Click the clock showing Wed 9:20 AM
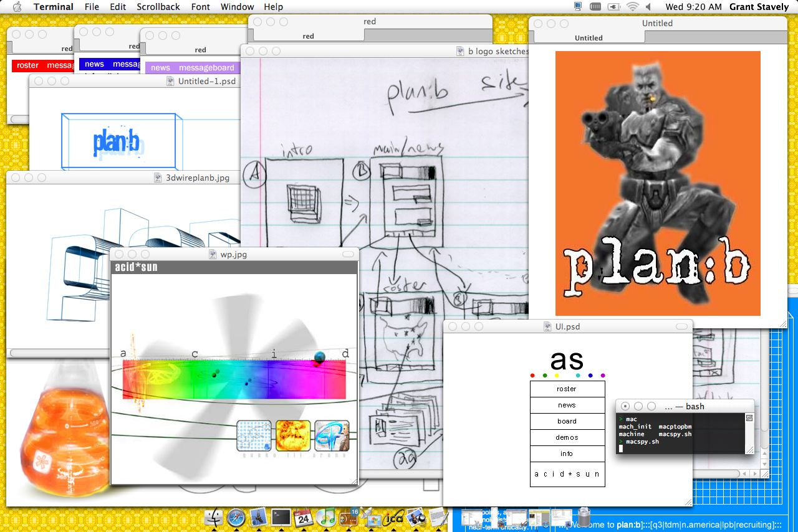Viewport: 798px width, 532px height. (693, 7)
